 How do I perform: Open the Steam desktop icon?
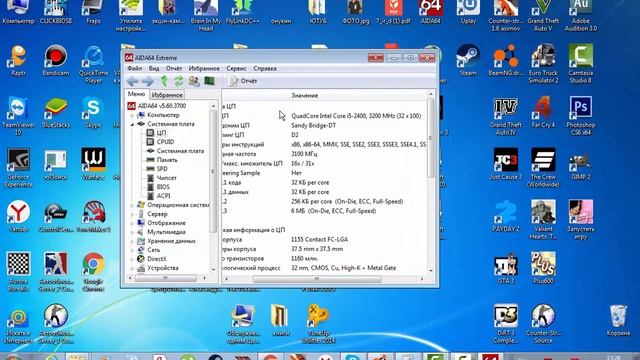tap(468, 60)
